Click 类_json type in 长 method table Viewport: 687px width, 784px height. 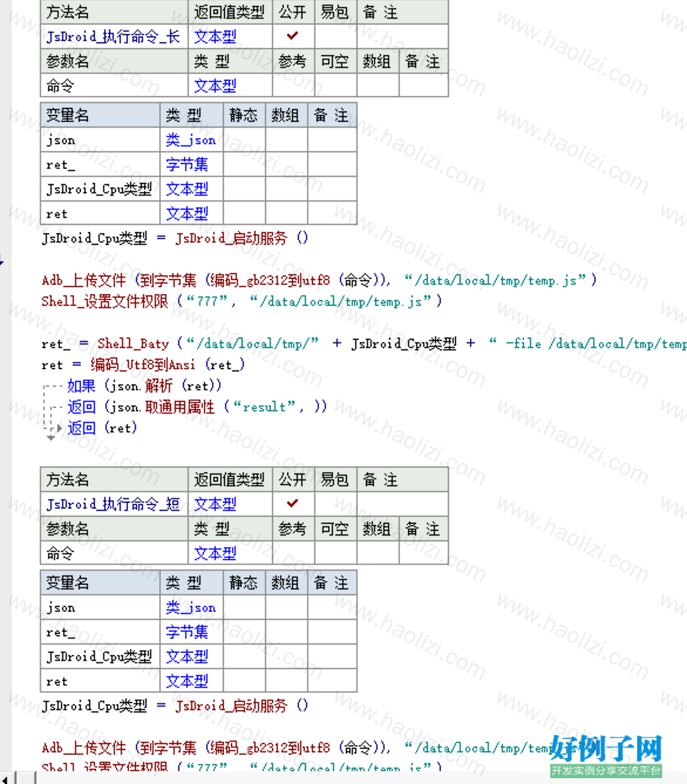pos(191,140)
